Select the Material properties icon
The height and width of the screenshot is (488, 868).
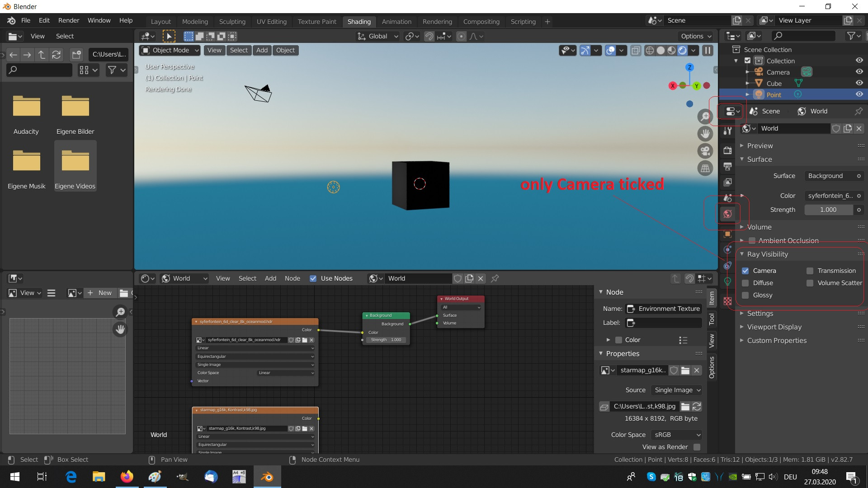tap(727, 300)
